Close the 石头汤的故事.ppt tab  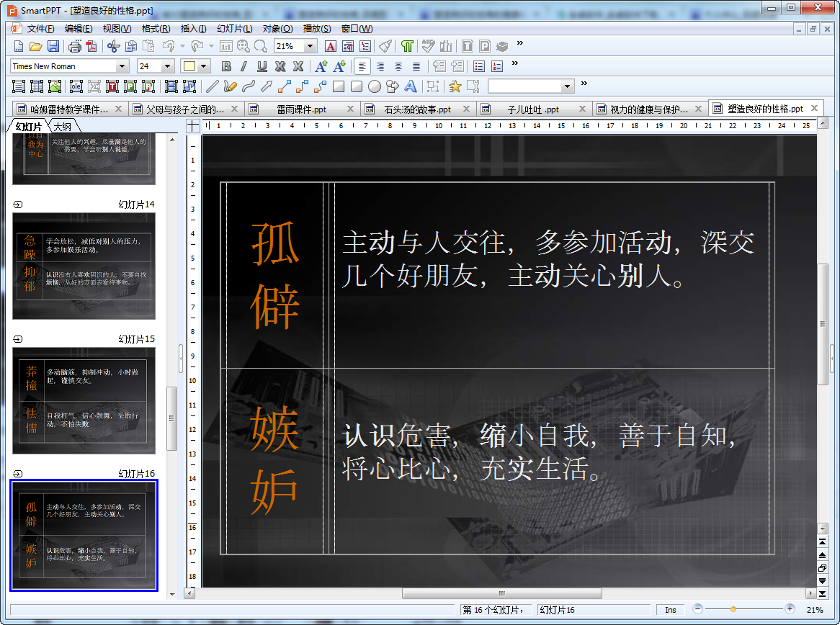(466, 109)
